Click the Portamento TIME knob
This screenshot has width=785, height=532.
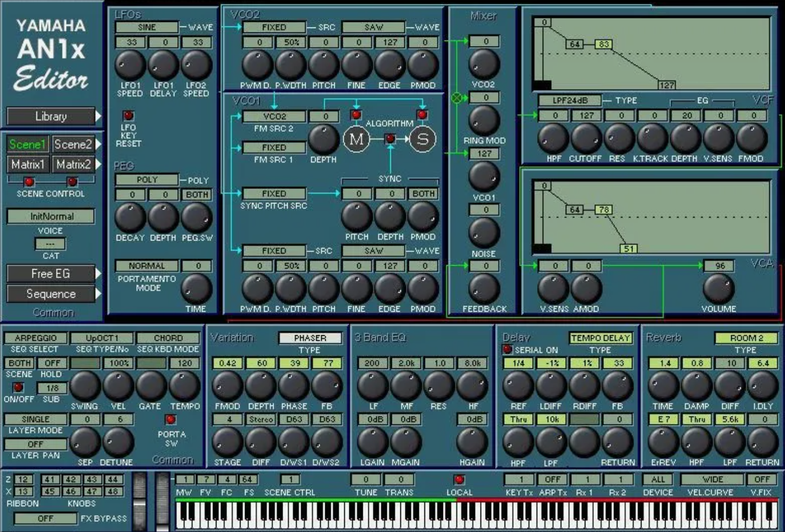click(x=196, y=288)
